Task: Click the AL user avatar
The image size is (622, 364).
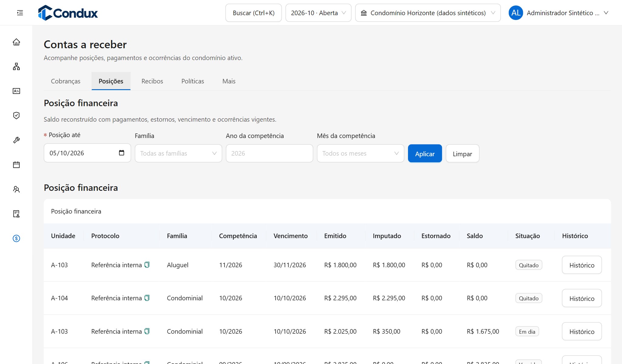Action: click(x=516, y=13)
